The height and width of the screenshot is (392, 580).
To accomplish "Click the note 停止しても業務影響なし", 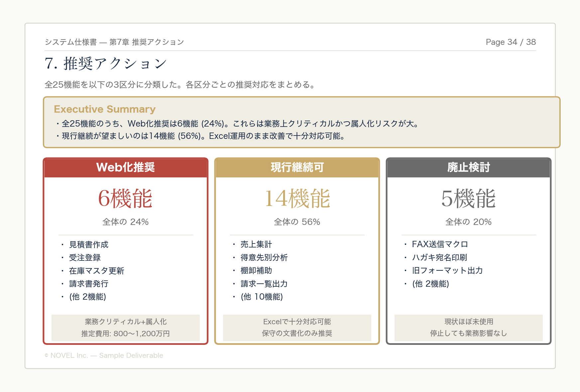I will click(x=469, y=334).
